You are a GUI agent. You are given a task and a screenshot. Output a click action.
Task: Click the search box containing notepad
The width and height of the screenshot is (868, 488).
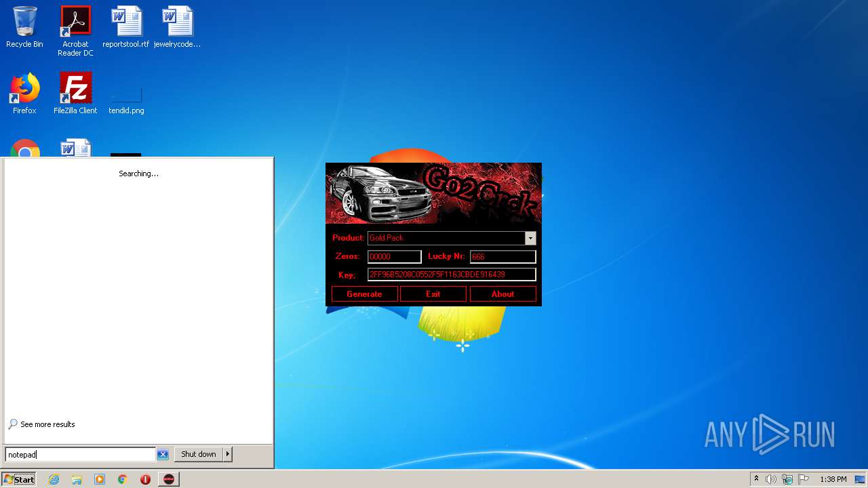coord(80,455)
